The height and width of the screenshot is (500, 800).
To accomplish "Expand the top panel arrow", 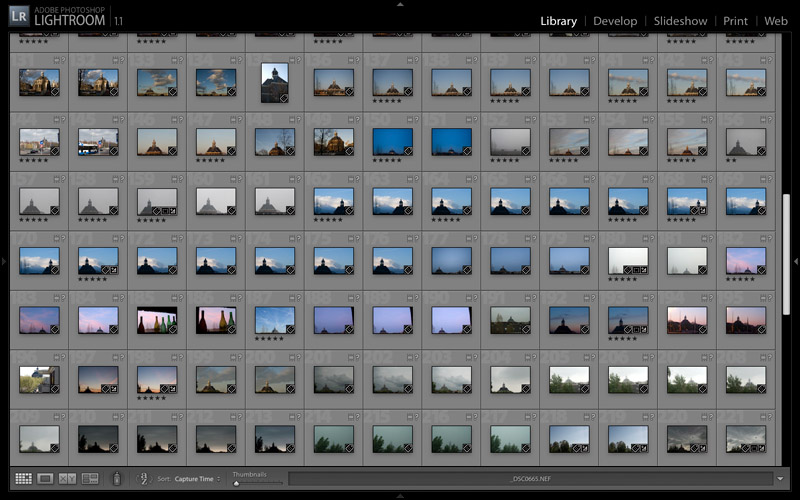I will tap(400, 4).
